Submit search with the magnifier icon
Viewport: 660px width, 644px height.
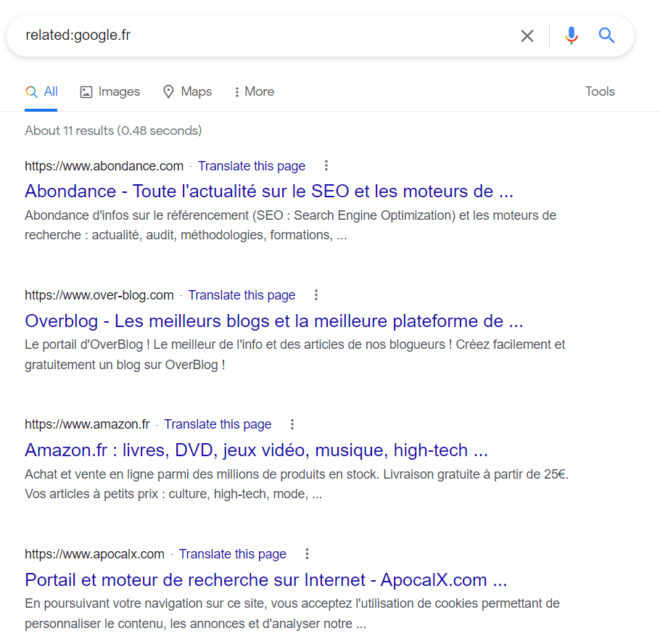click(607, 35)
